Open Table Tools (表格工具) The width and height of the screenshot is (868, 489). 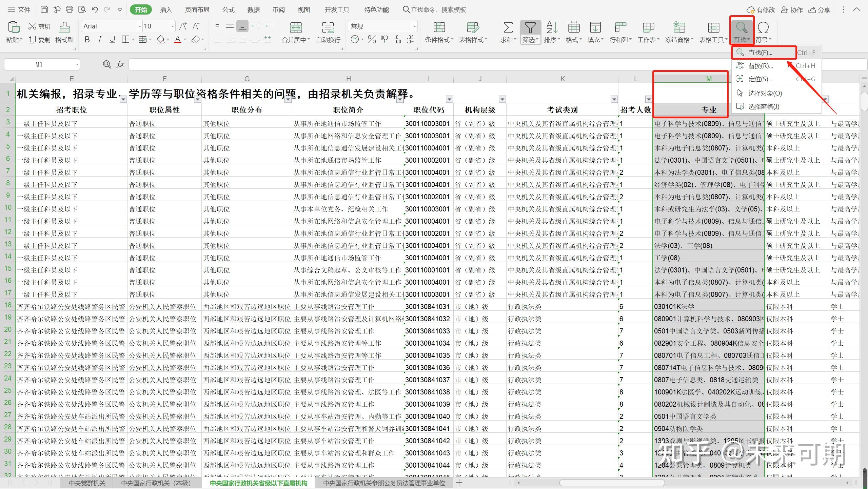713,33
